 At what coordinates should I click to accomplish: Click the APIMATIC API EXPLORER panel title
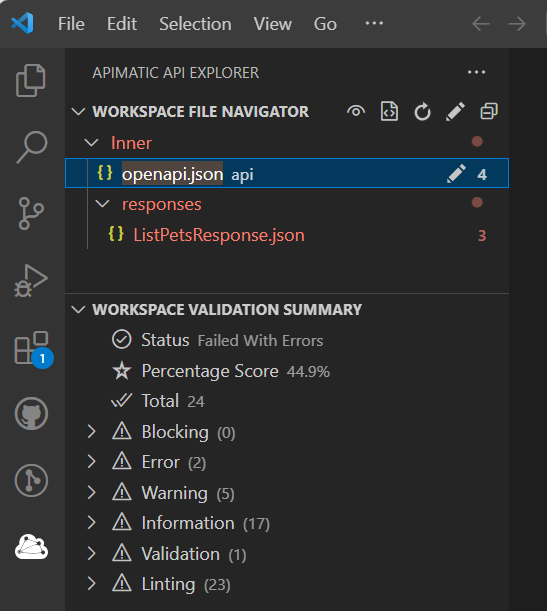[x=176, y=73]
